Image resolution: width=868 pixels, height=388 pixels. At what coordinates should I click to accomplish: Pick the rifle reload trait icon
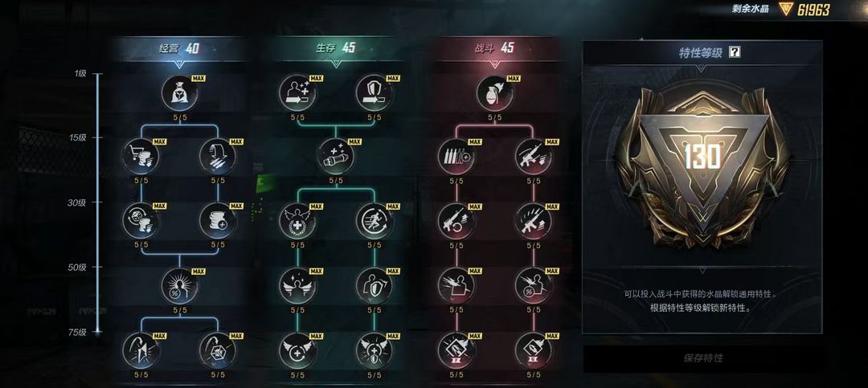(457, 220)
